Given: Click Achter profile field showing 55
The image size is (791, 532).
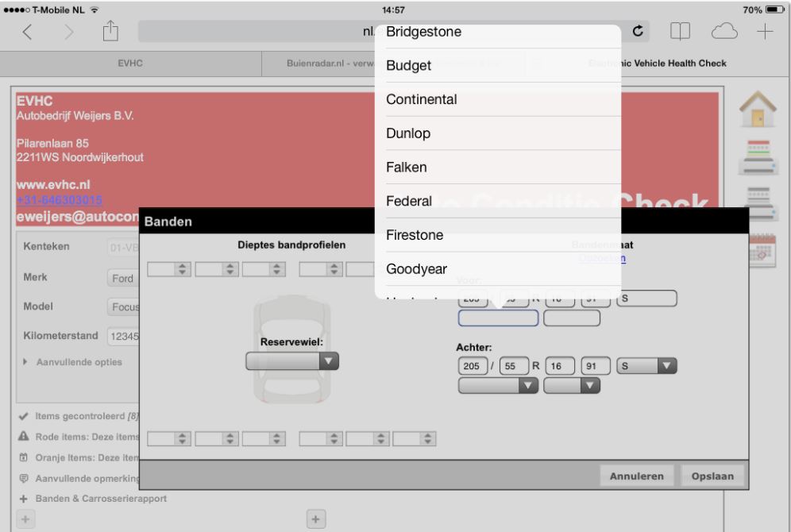Looking at the screenshot, I should click(x=514, y=366).
